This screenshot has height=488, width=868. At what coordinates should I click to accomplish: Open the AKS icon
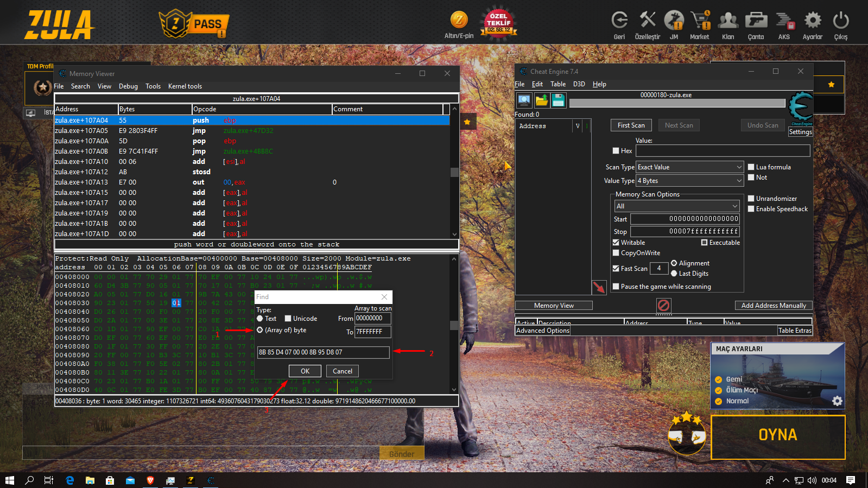(x=784, y=21)
